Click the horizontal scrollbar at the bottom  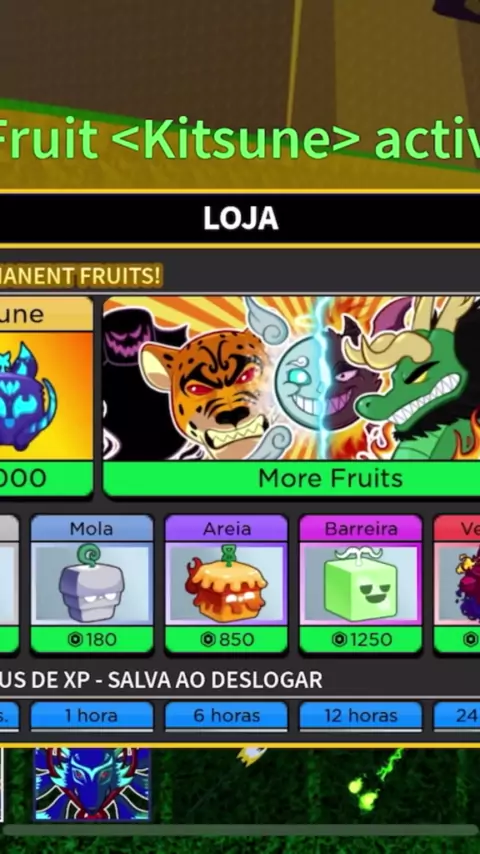[x=240, y=830]
